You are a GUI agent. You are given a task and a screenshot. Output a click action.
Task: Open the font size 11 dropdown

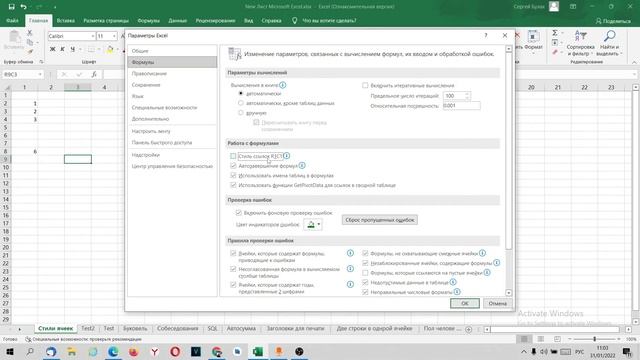[114, 36]
